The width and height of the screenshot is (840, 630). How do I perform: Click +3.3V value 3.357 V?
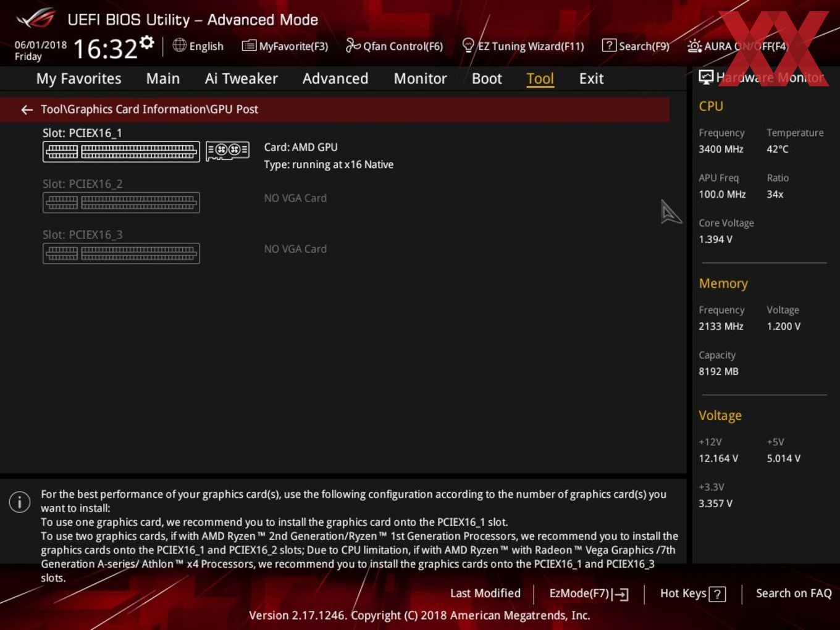[715, 503]
